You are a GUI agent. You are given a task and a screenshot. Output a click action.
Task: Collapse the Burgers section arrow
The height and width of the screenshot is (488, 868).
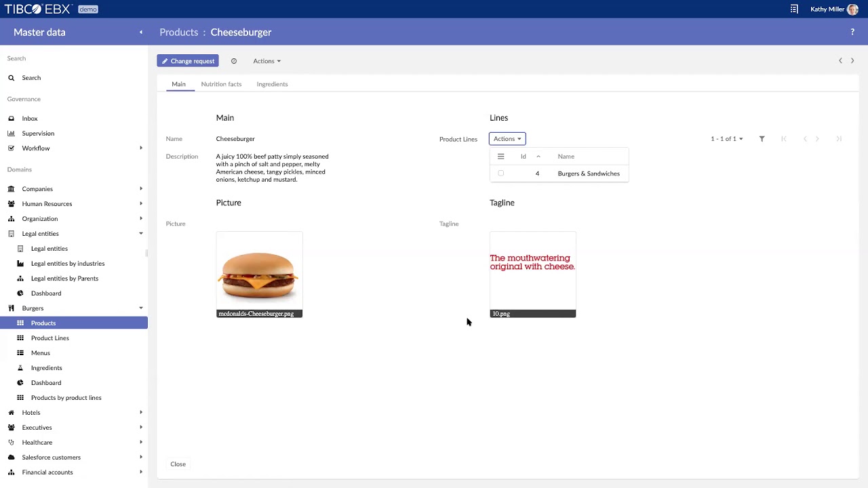pyautogui.click(x=141, y=308)
